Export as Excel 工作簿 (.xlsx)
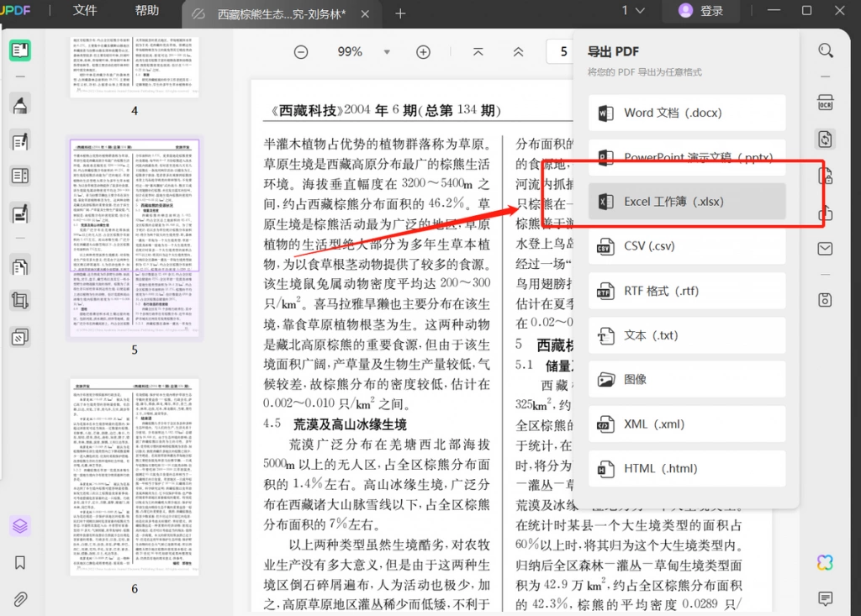 click(x=687, y=202)
